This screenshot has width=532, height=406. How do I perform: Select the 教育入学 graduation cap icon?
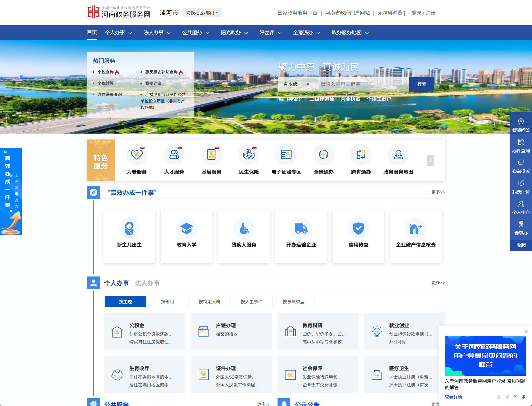coord(187,229)
